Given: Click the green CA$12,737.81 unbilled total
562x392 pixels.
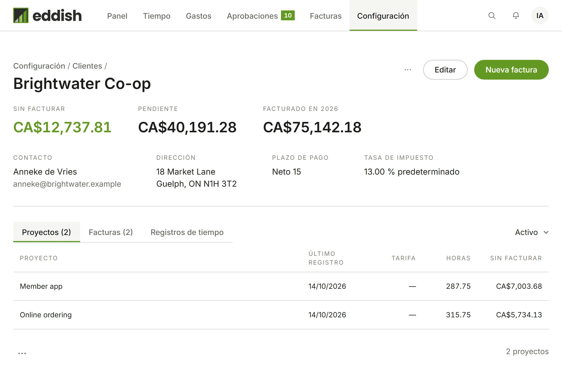Looking at the screenshot, I should tap(62, 127).
